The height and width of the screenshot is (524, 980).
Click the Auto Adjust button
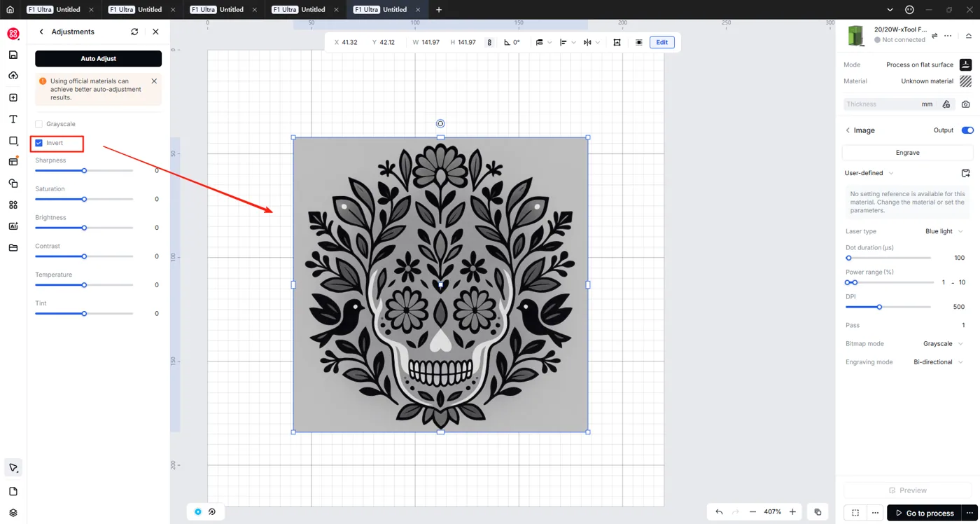click(98, 59)
